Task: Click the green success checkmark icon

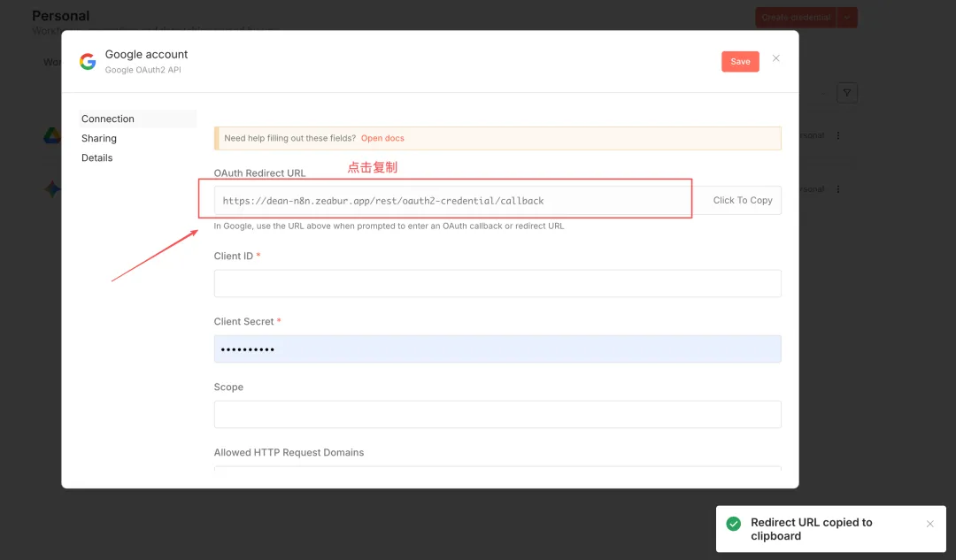Action: [x=734, y=524]
